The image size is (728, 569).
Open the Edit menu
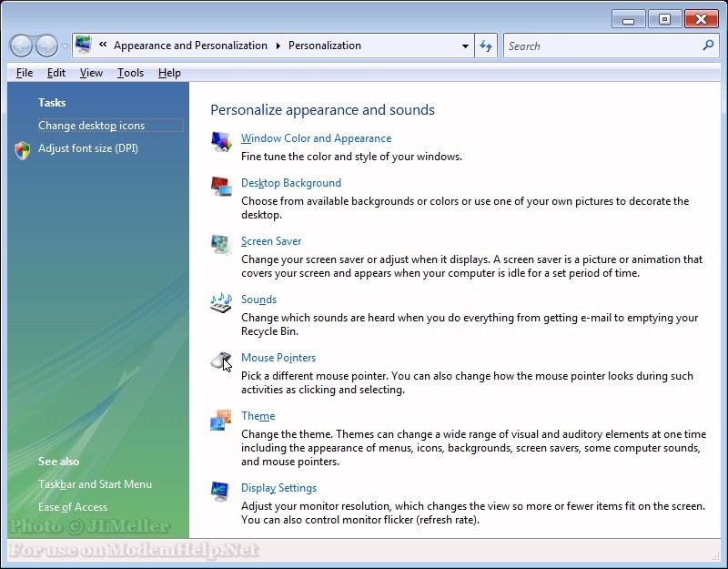pos(56,73)
